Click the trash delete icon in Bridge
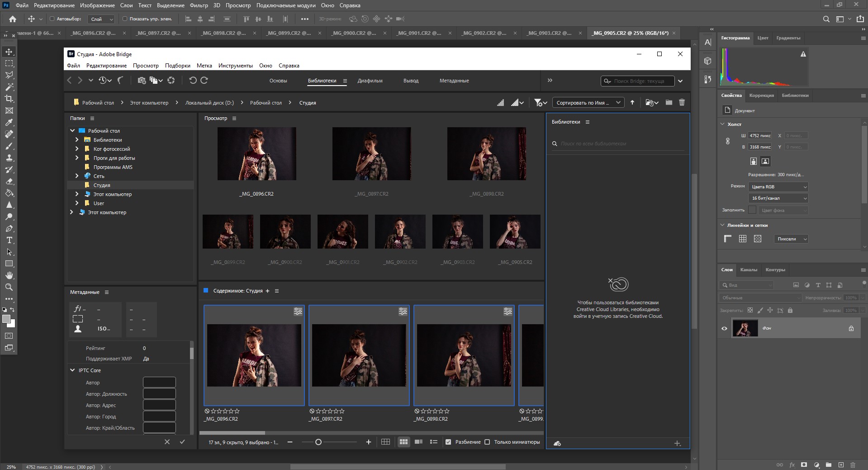Viewport: 868px width, 470px height. point(682,103)
